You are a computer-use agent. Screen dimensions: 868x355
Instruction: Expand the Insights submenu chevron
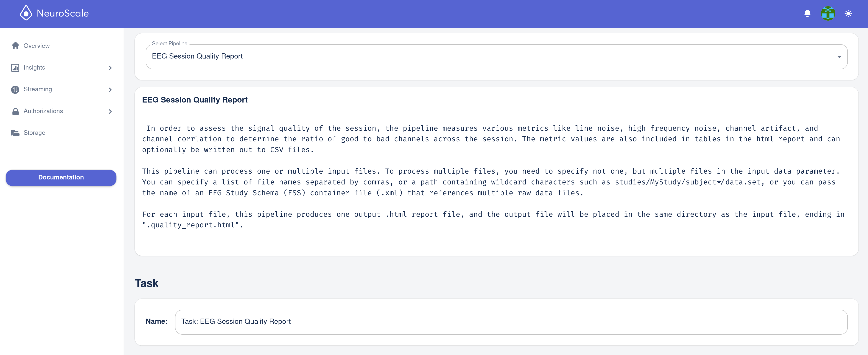click(x=110, y=68)
